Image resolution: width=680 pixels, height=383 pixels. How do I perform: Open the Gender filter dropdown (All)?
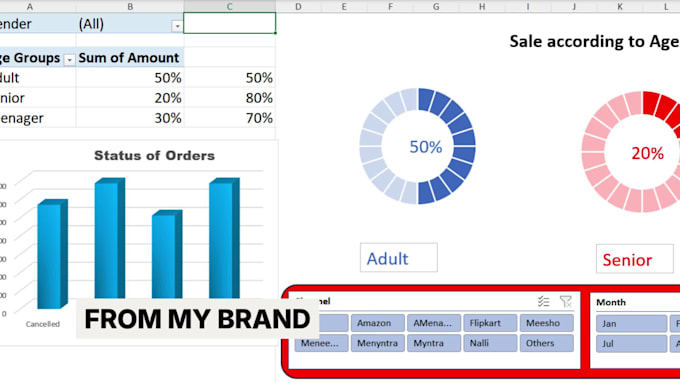click(177, 26)
